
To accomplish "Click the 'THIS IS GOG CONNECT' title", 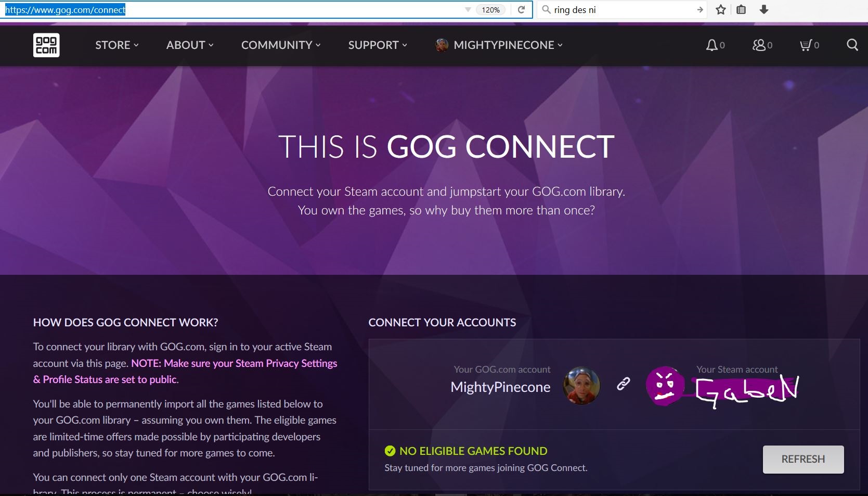I will [x=446, y=147].
